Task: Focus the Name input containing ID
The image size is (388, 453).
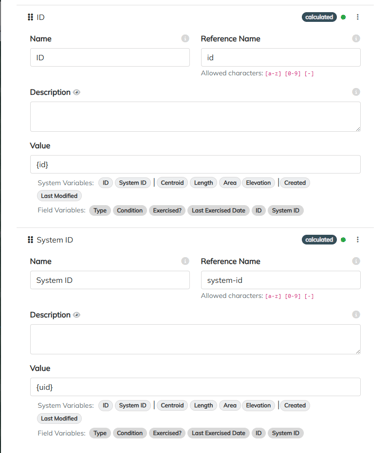Action: click(110, 58)
